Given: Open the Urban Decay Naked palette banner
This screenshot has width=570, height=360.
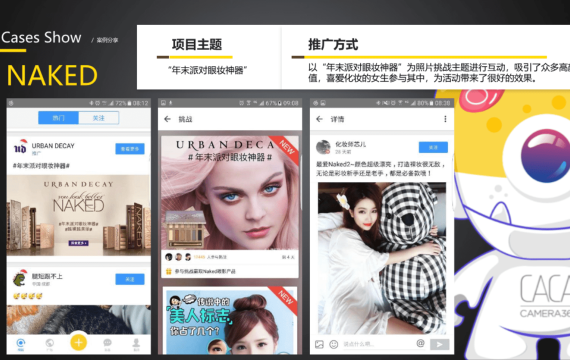Looking at the screenshot, I should coord(79,215).
